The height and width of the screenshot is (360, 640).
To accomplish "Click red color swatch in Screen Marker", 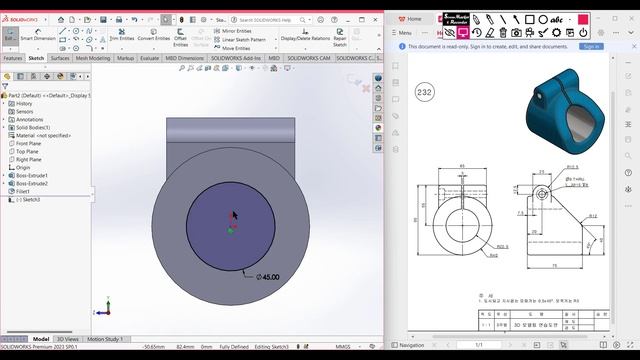I will coord(583,19).
